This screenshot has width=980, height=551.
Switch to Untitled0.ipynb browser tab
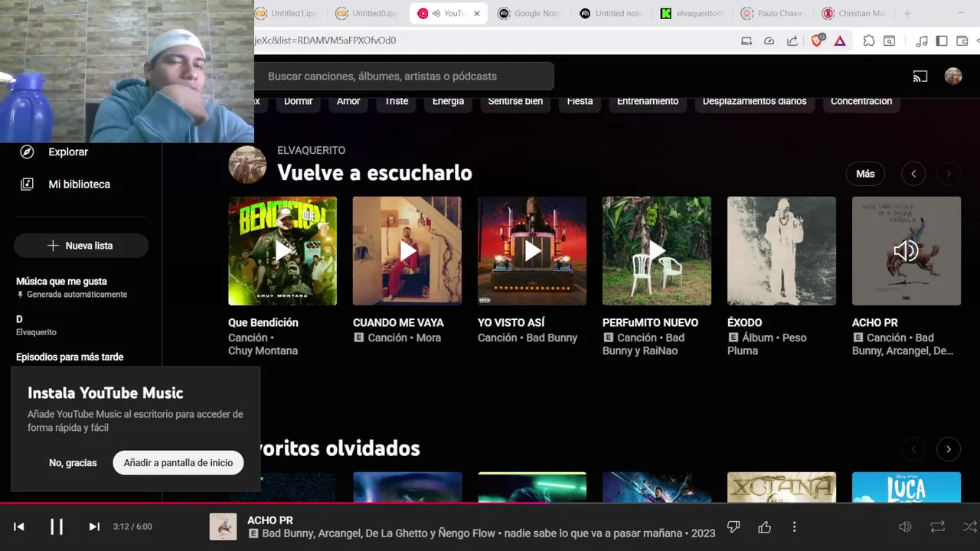(368, 13)
